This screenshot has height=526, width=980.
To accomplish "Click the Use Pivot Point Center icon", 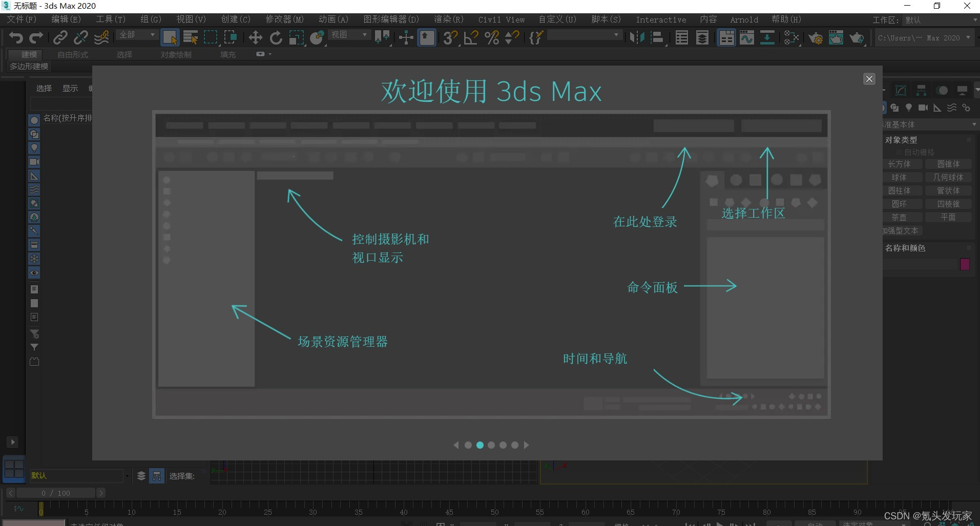I will click(x=382, y=37).
